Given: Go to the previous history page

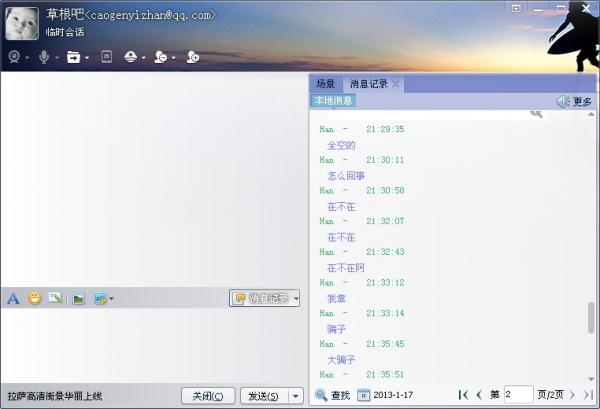Looking at the screenshot, I should pos(479,395).
